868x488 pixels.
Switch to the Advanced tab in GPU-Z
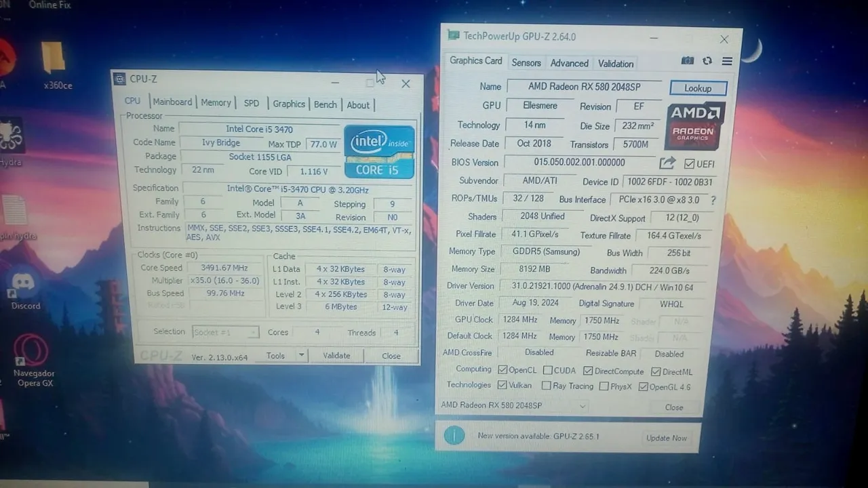pos(569,63)
